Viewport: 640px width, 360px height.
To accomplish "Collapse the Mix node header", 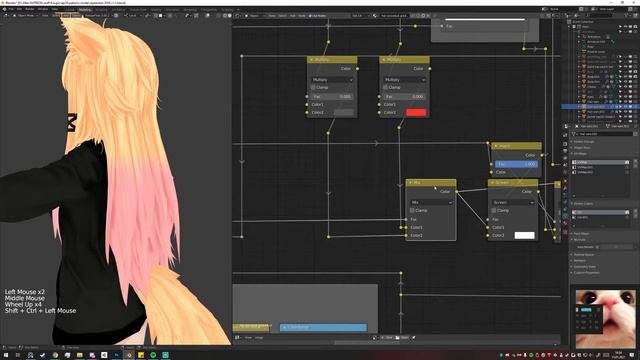I will [x=411, y=183].
